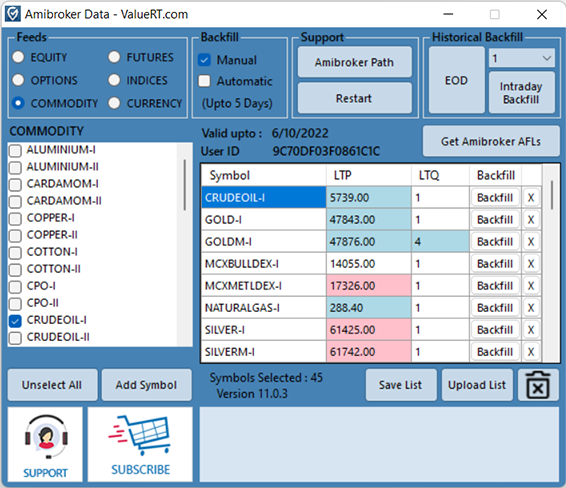Viewport: 566px width, 488px height.
Task: Check the ALUMINIUM-I checkbox
Action: [15, 150]
